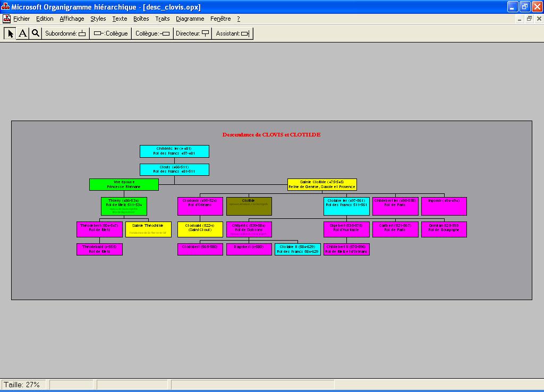Open the Fichier menu
Image resolution: width=544 pixels, height=392 pixels.
pyautogui.click(x=22, y=19)
